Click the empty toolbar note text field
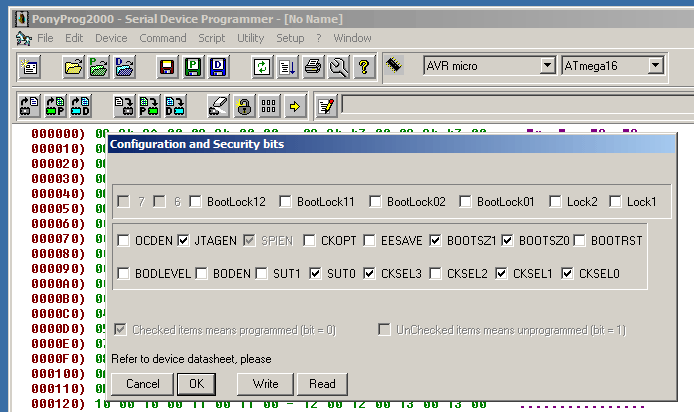Viewport: 694px width, 412px height. click(x=517, y=105)
